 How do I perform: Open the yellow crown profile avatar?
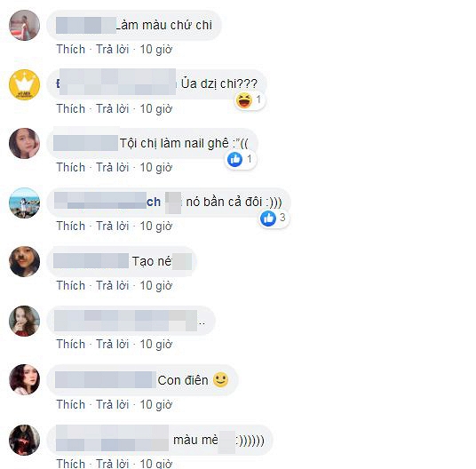24,84
